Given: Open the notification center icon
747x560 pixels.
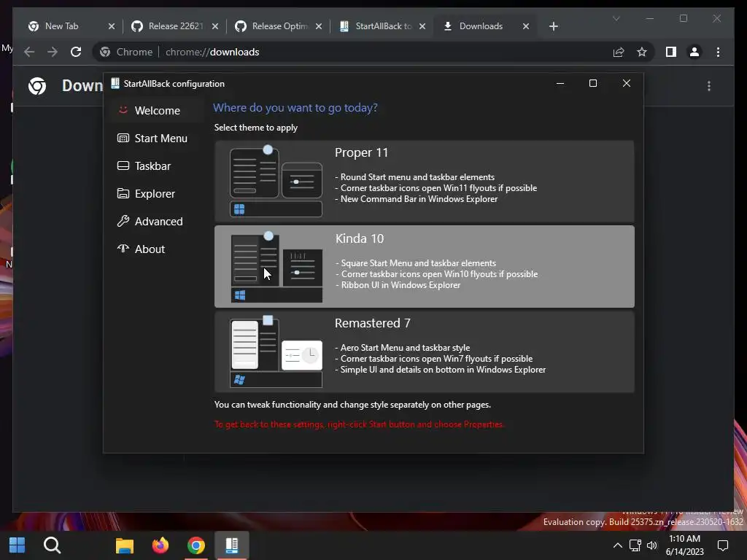Looking at the screenshot, I should click(x=723, y=545).
